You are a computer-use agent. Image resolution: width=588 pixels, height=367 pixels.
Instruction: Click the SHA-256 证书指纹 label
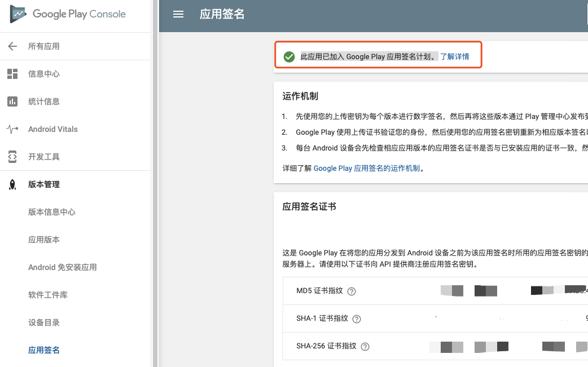326,346
